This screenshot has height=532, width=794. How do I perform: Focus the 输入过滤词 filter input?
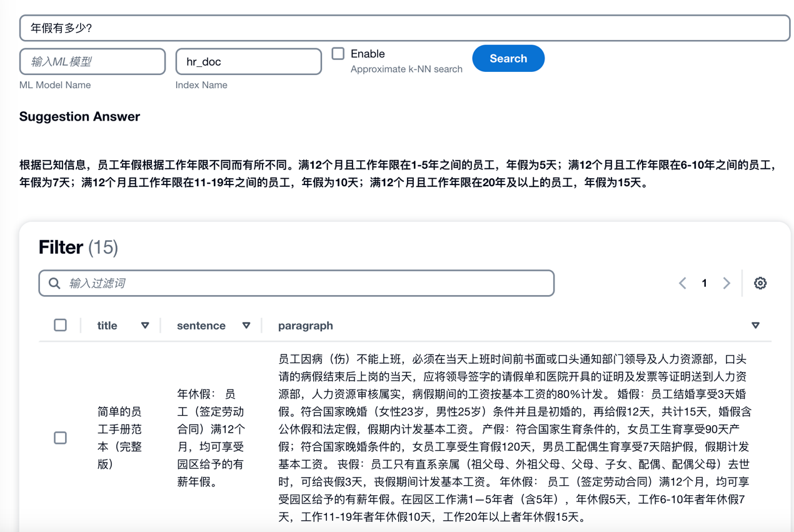(296, 283)
